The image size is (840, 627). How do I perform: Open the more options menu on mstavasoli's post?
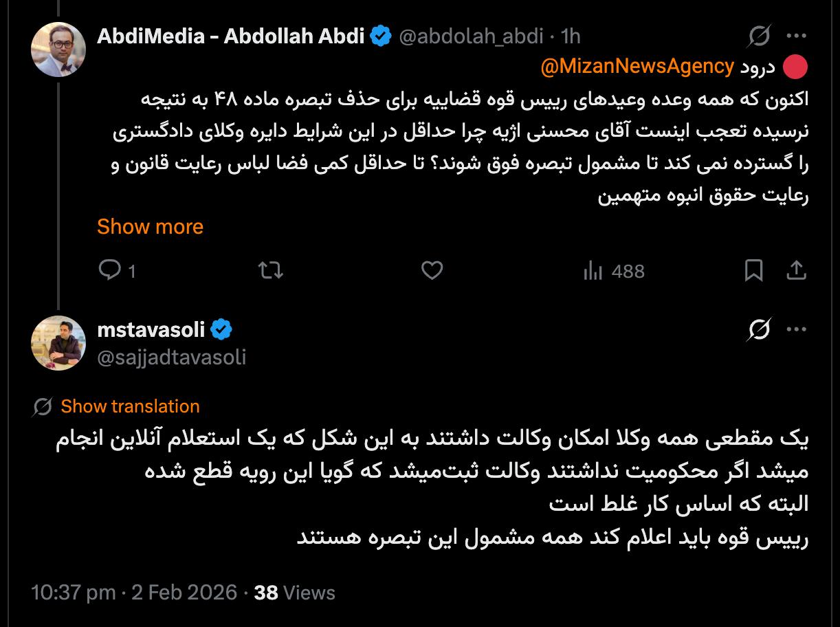point(796,330)
